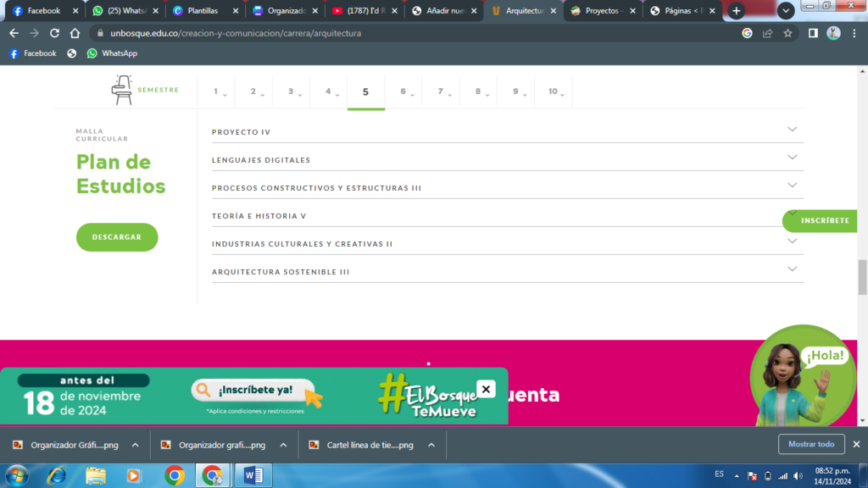This screenshot has width=868, height=488.
Task: Expand Procesos Constructivos y Estructuras III
Action: pos(792,186)
